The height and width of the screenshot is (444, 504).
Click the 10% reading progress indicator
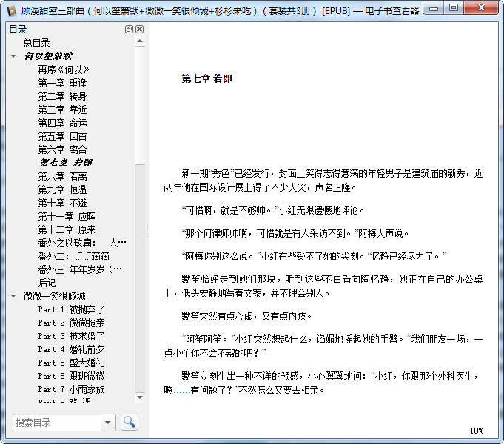pyautogui.click(x=477, y=431)
